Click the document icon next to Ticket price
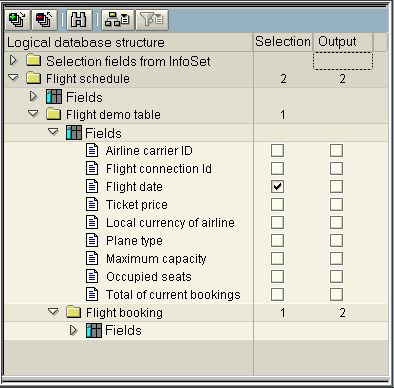 [92, 204]
